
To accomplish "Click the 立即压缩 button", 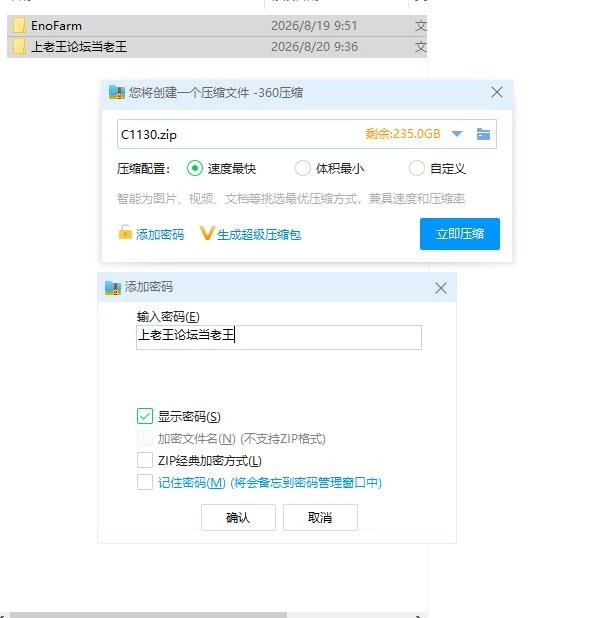I will coord(460,234).
